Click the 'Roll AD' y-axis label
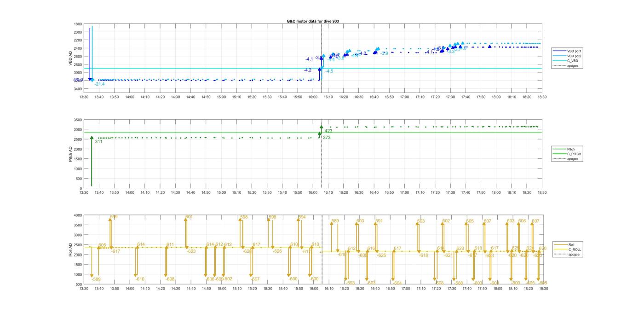Image resolution: width=644 pixels, height=319 pixels. pos(70,249)
